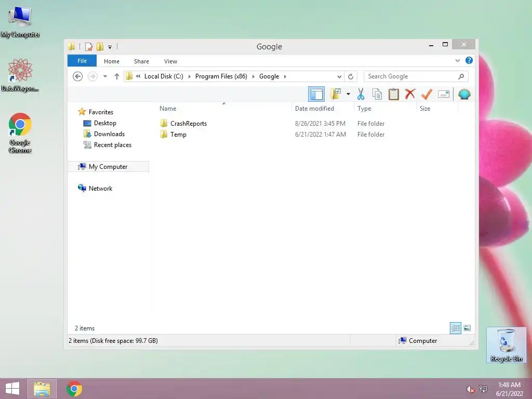
Task: Click the CrashReports folder icon
Action: point(164,123)
